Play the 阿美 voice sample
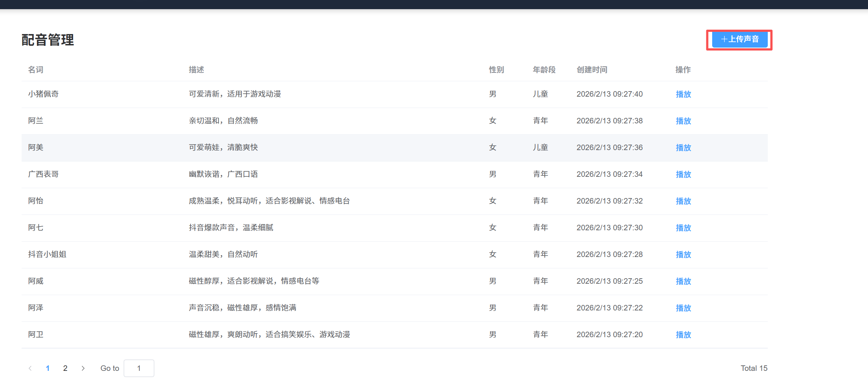This screenshot has height=380, width=868. 683,148
